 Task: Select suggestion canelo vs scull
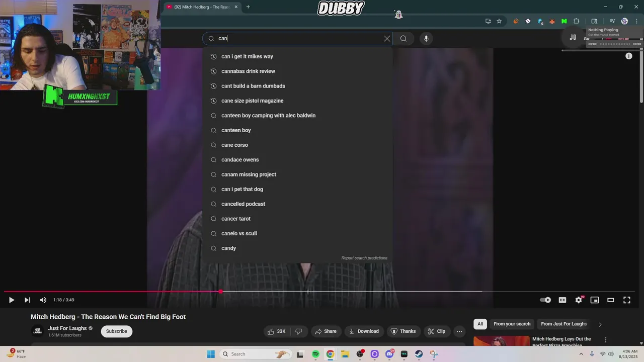(x=297, y=233)
